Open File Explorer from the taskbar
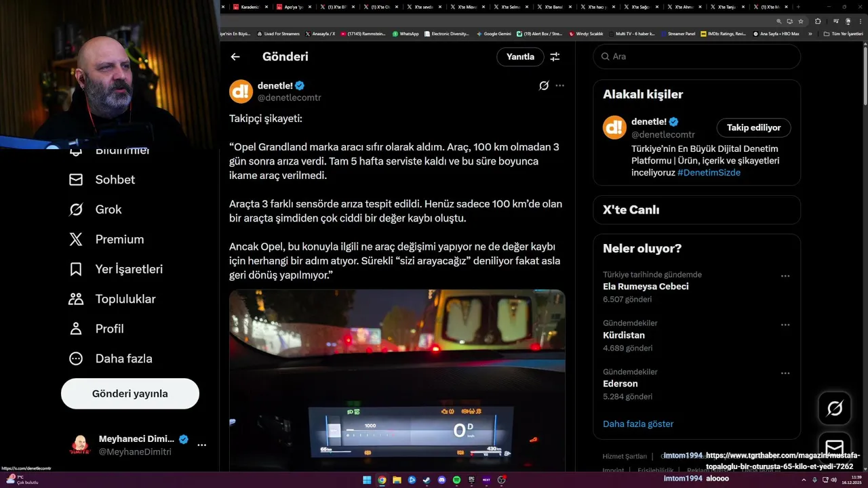Viewport: 868px width, 488px height. 397,480
